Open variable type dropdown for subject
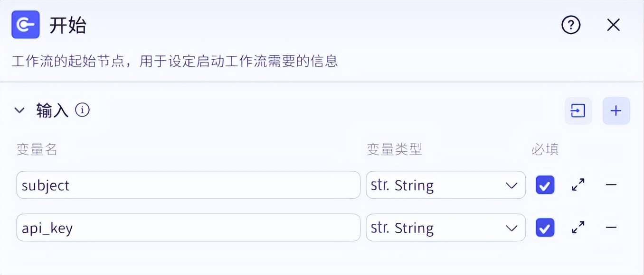The image size is (644, 275). [445, 185]
